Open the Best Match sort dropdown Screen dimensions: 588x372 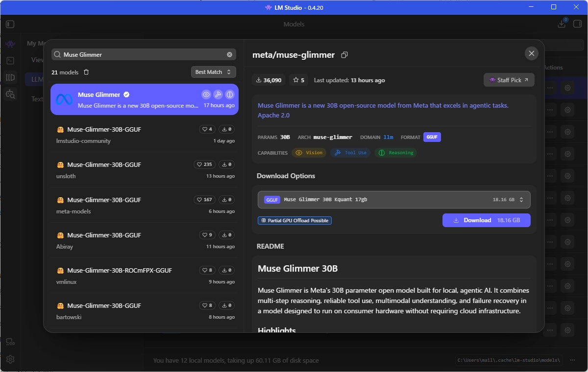coord(214,72)
